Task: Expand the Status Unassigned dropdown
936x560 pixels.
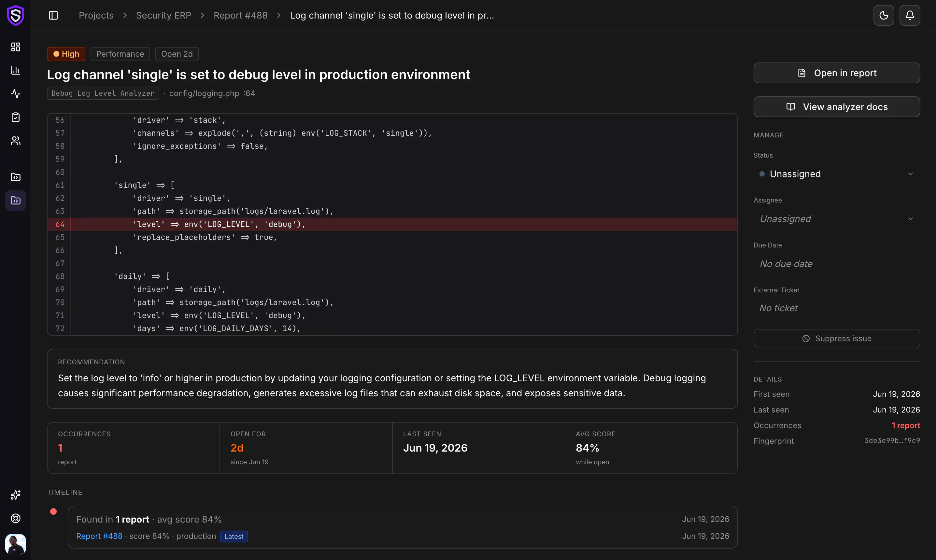Action: point(837,174)
